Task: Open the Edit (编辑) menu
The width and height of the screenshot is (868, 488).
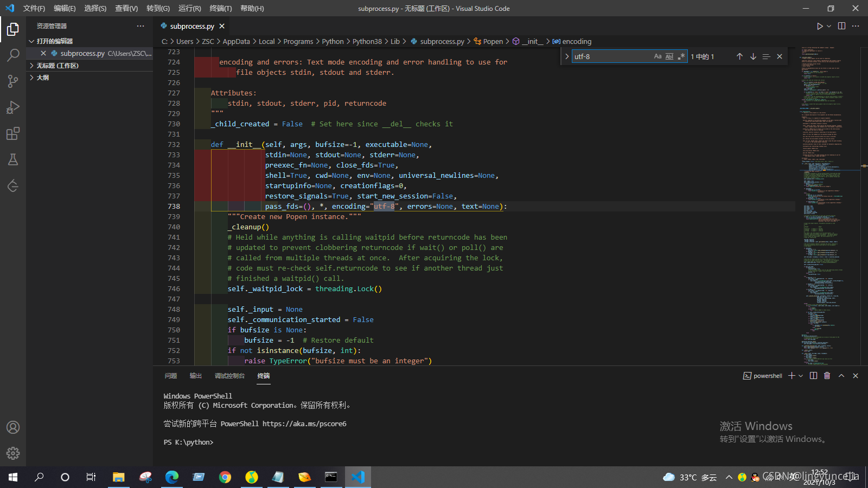Action: (x=65, y=8)
